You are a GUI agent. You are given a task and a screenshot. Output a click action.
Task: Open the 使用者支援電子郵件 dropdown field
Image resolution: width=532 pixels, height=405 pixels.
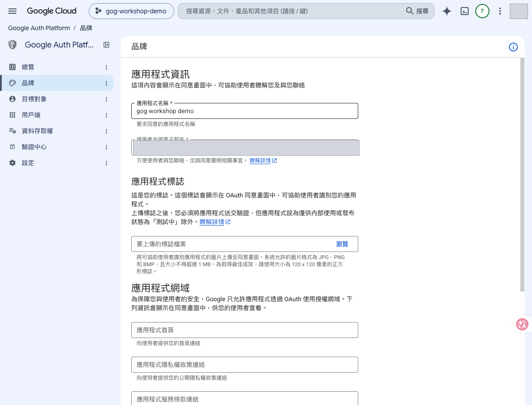245,147
